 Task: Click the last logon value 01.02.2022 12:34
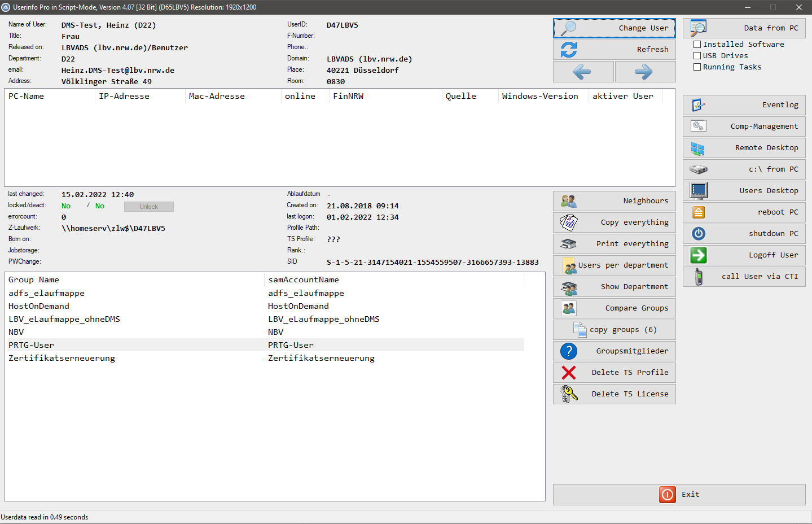pos(363,217)
